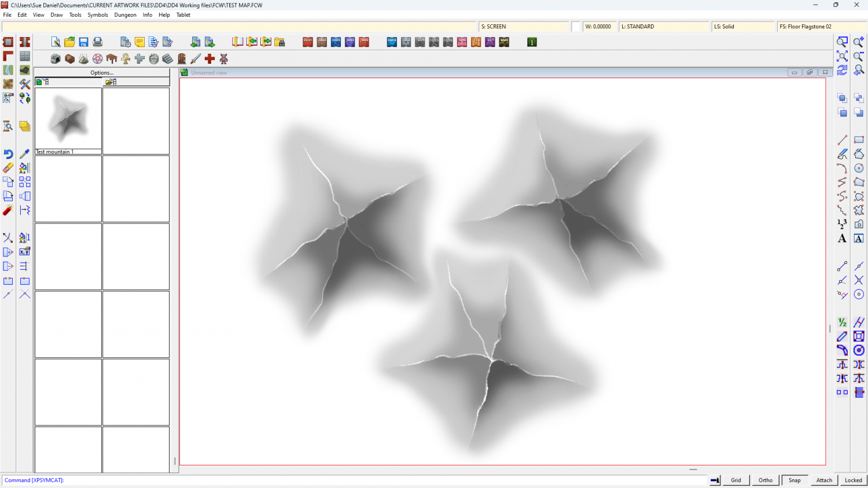Click the yellow sheets icon
The width and height of the screenshot is (868, 488).
point(24,126)
